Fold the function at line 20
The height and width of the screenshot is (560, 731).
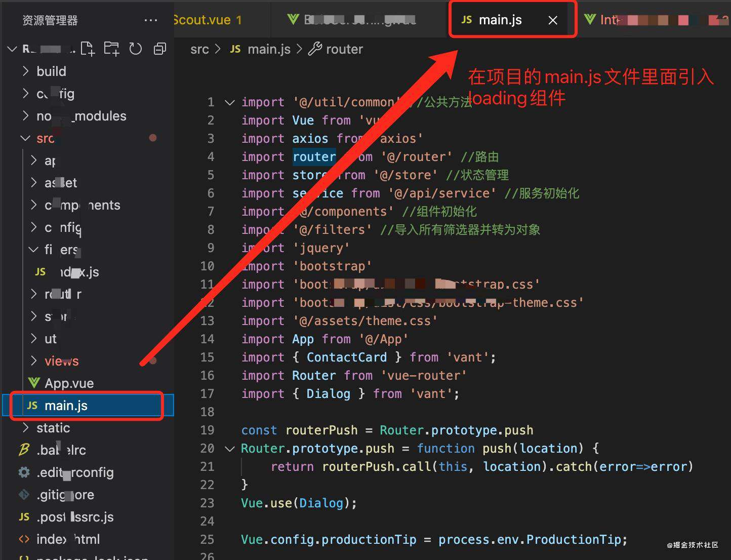click(x=229, y=449)
